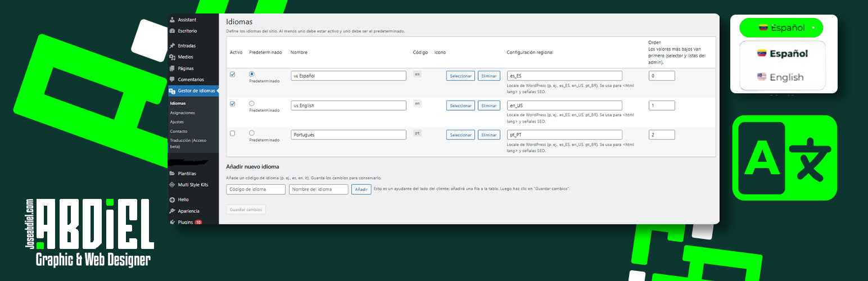
Task: Click the Nombre del idioma input
Action: tap(319, 189)
